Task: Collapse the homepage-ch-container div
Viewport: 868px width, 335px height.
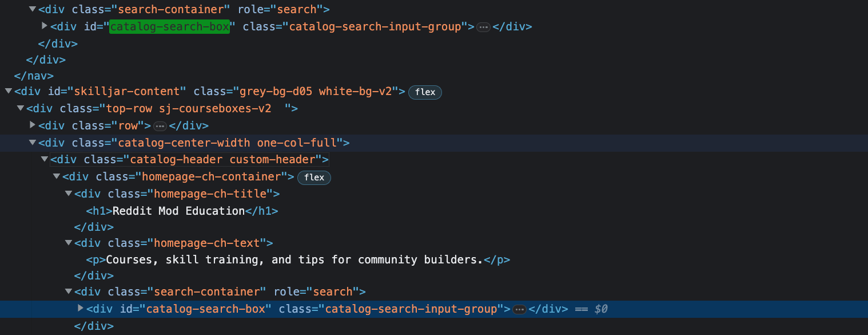Action: click(57, 177)
